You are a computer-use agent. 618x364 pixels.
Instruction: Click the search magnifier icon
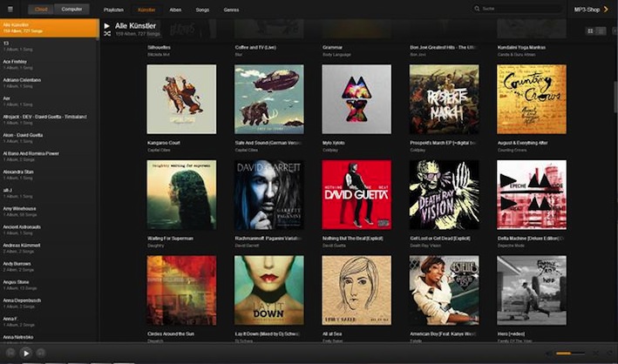click(477, 9)
